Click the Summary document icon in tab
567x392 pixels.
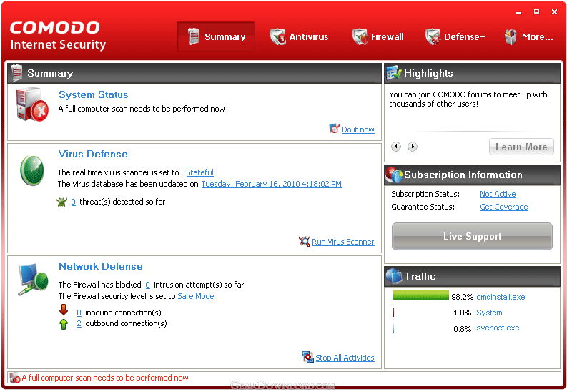pos(194,36)
